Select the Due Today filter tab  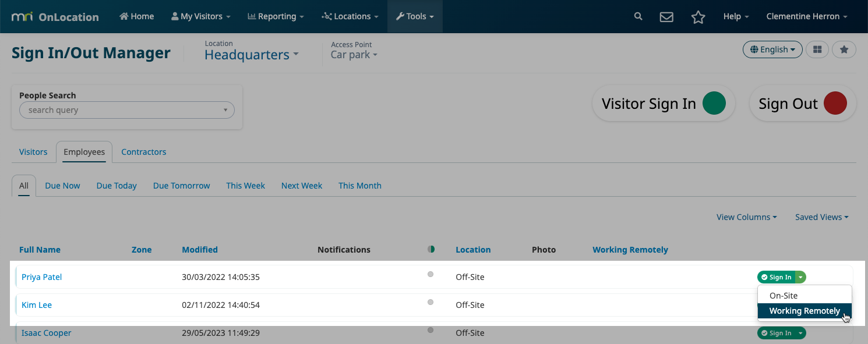(x=117, y=186)
